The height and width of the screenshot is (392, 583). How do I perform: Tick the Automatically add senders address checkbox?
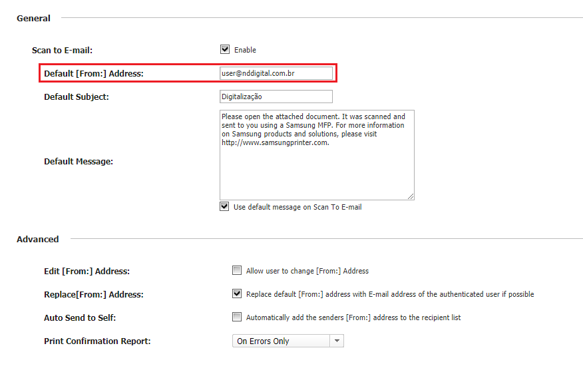point(237,317)
